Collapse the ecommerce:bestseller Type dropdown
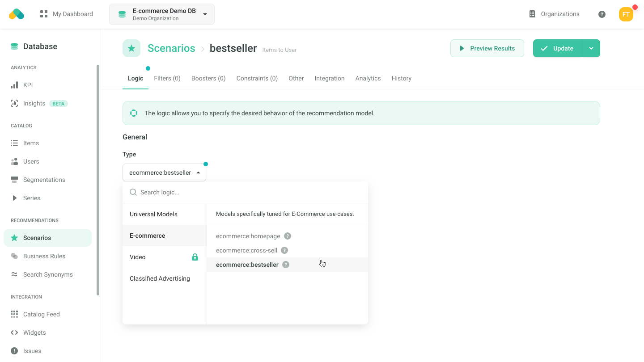 tap(164, 173)
